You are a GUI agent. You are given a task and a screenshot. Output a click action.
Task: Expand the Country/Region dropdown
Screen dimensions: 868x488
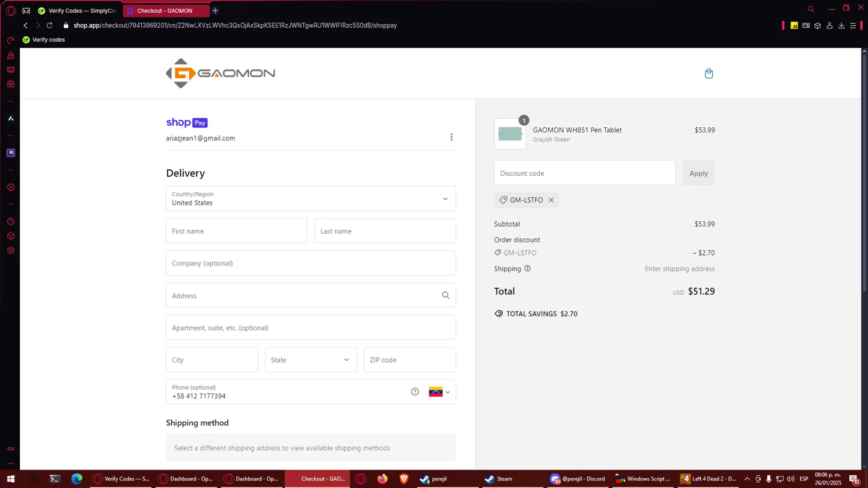click(x=311, y=198)
